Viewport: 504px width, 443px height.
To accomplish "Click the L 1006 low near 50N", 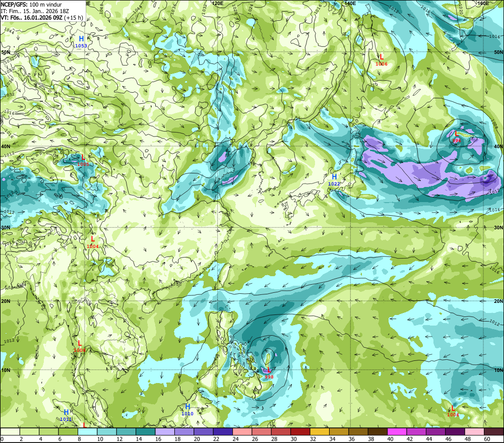I will 381,60.
